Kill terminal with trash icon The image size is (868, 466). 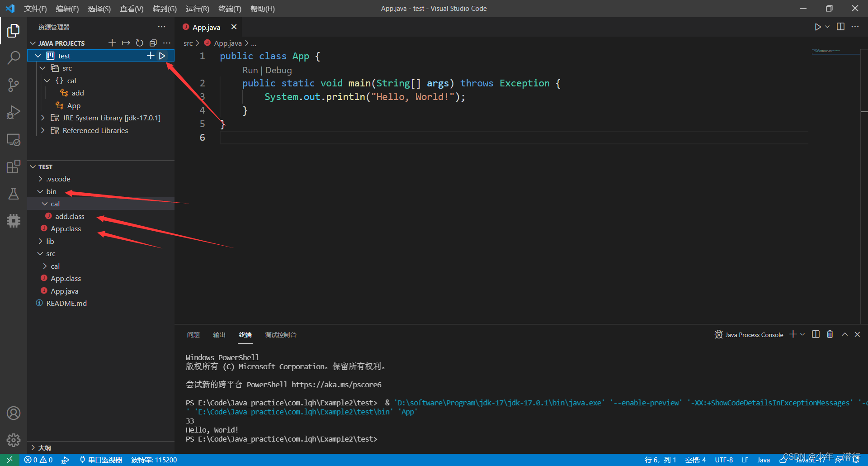[830, 334]
